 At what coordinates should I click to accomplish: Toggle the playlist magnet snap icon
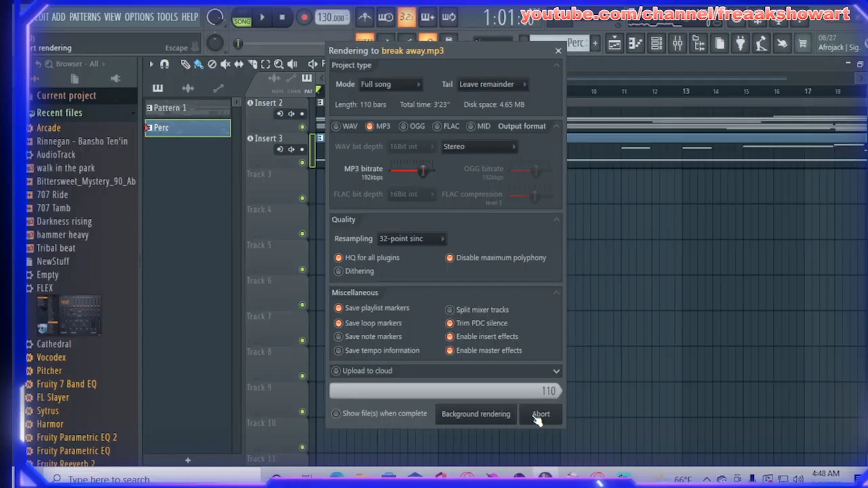[x=164, y=64]
